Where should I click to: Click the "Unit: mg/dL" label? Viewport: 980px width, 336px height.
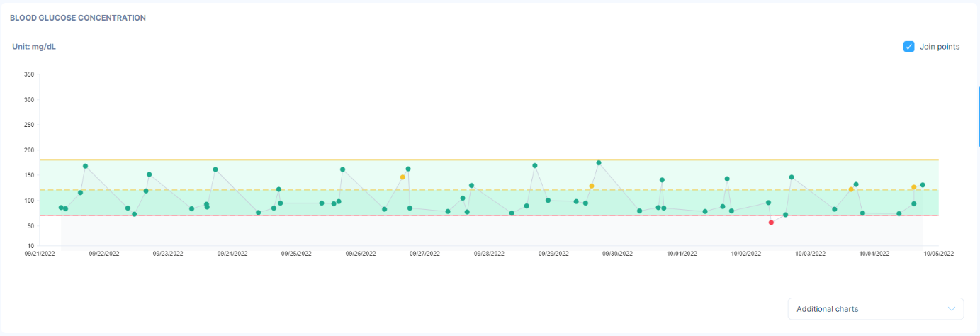click(34, 47)
